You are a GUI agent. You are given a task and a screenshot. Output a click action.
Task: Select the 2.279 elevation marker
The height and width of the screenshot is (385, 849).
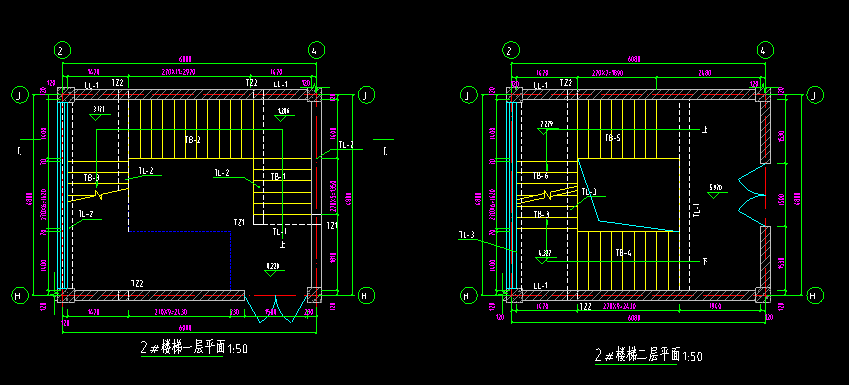click(x=547, y=127)
